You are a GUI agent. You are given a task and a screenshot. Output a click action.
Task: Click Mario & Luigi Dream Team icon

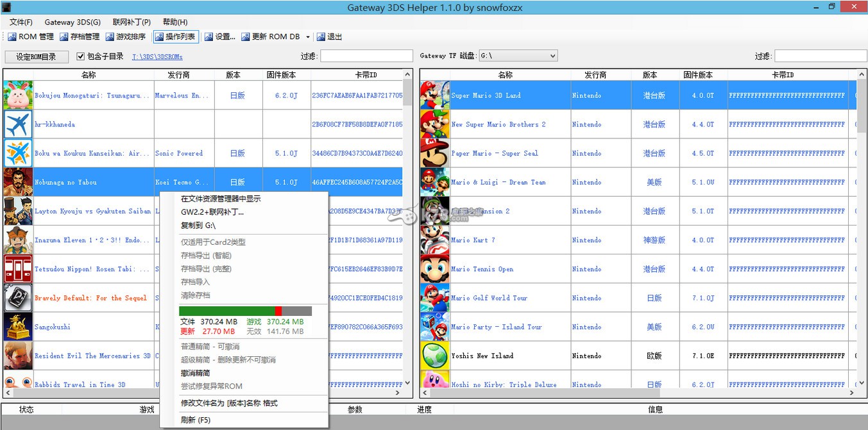coord(435,182)
